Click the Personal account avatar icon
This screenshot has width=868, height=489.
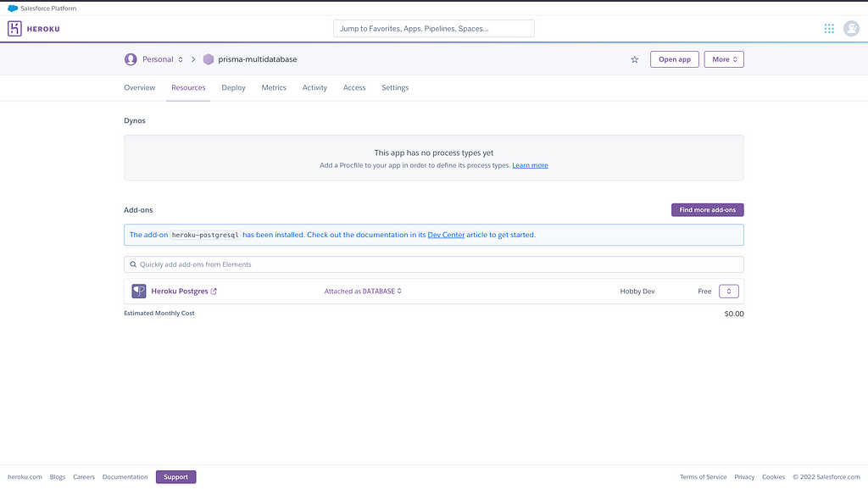coord(131,59)
